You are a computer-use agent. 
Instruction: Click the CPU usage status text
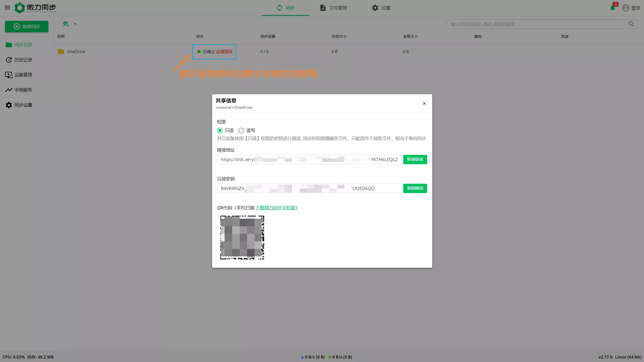(x=14, y=357)
